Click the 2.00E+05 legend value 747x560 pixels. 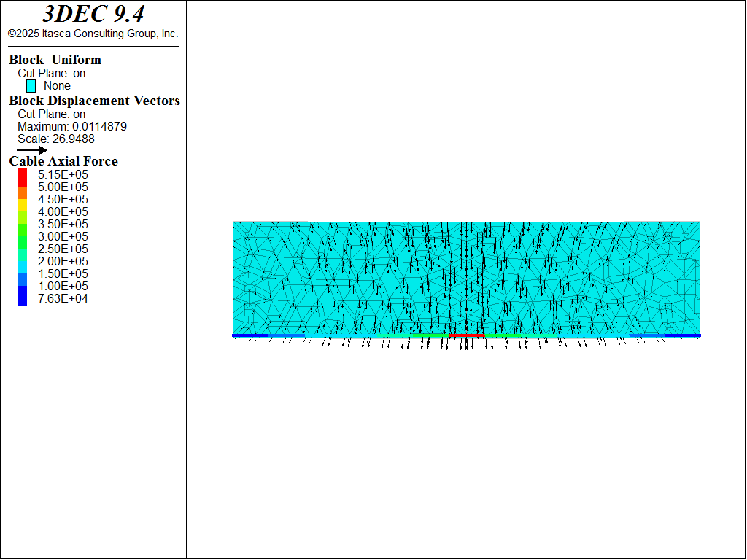[63, 262]
